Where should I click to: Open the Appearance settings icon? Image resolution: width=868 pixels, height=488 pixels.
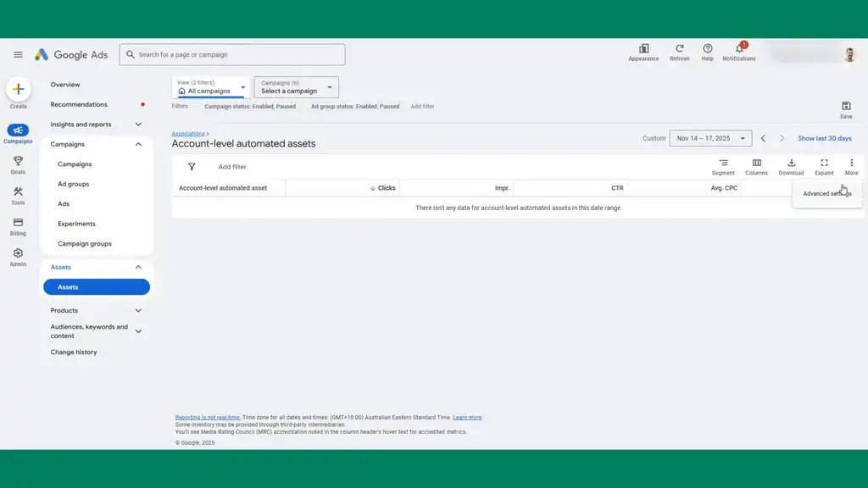tap(643, 52)
